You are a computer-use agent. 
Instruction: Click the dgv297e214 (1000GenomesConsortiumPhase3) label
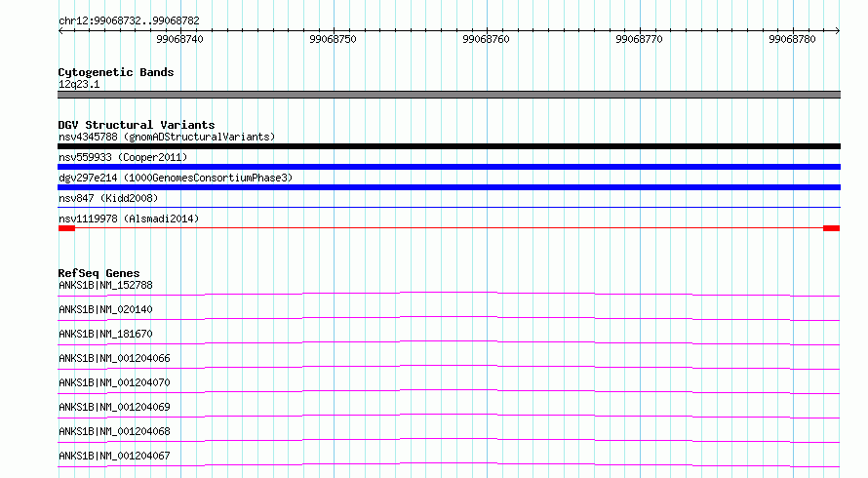tap(176, 178)
